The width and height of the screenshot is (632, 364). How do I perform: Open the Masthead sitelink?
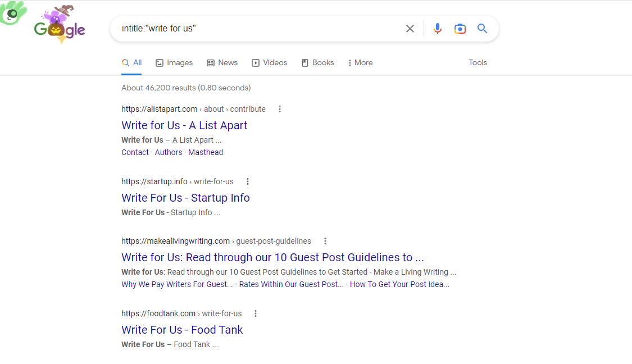point(206,152)
